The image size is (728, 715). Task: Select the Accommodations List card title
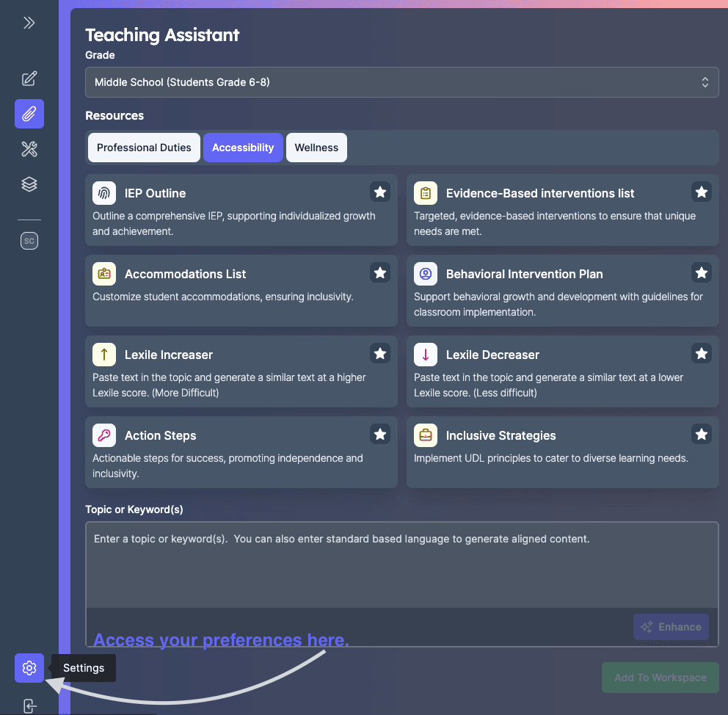click(185, 274)
